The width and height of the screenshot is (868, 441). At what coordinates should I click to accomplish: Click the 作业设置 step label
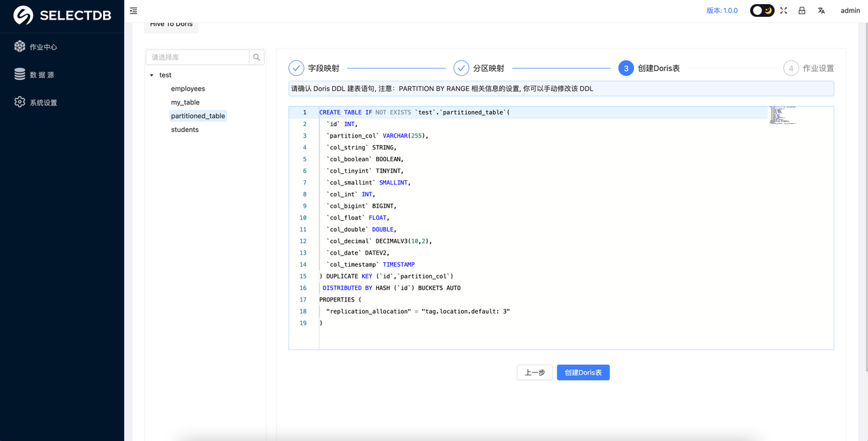(818, 68)
